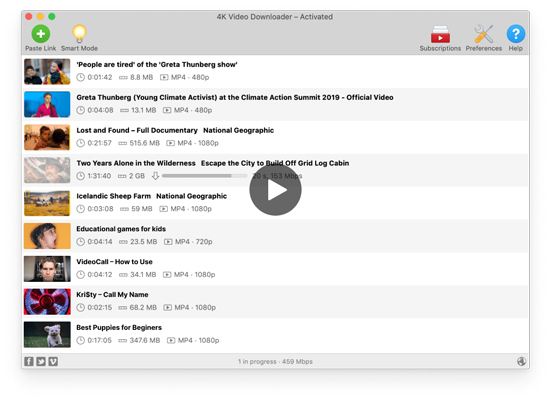Viewport: 550px width, 400px height.
Task: Select the Educational games for kids thumbnail
Action: pyautogui.click(x=47, y=236)
